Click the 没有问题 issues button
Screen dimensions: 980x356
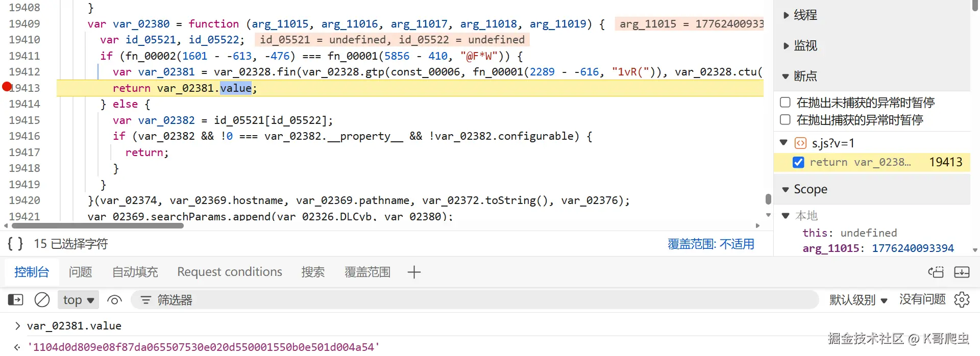coord(922,299)
